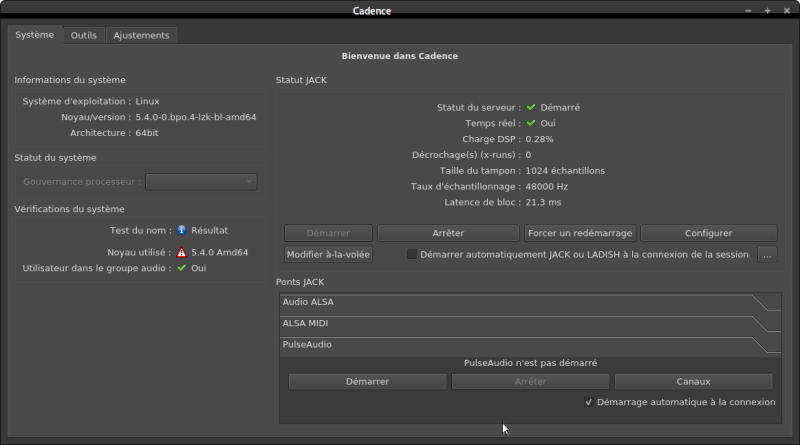Expand the Audio ALSA bridge section
Screen dimensions: 800x445
coord(530,302)
